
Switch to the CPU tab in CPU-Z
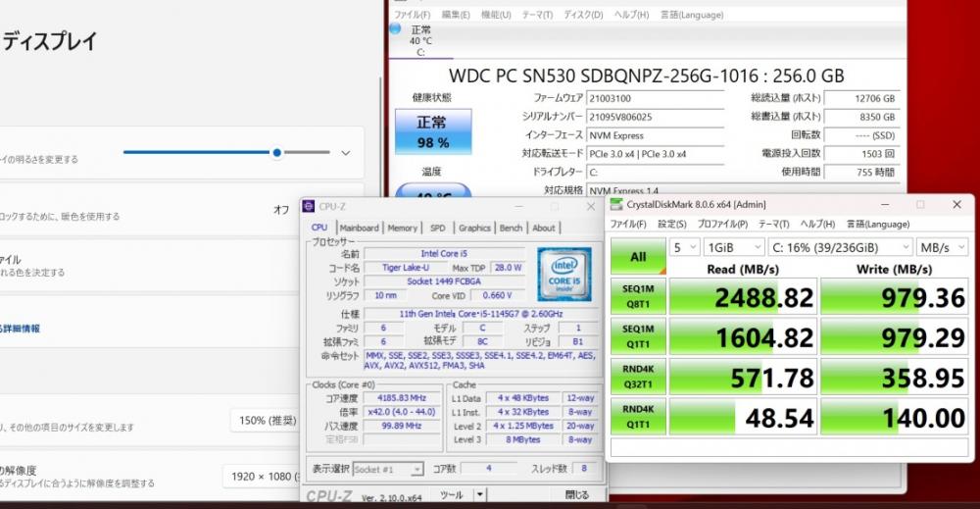point(319,228)
